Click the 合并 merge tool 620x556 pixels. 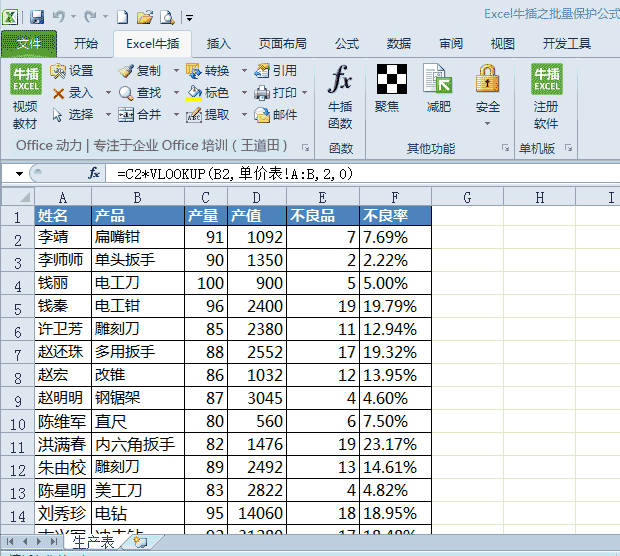click(x=140, y=115)
